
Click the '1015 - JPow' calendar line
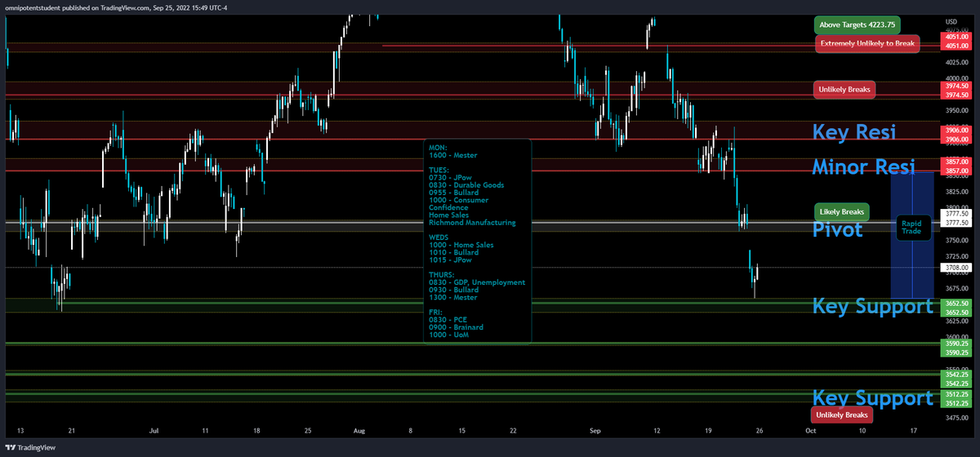pyautogui.click(x=451, y=260)
